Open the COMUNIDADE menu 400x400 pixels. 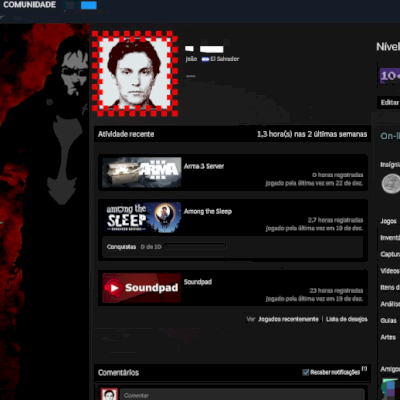point(29,5)
